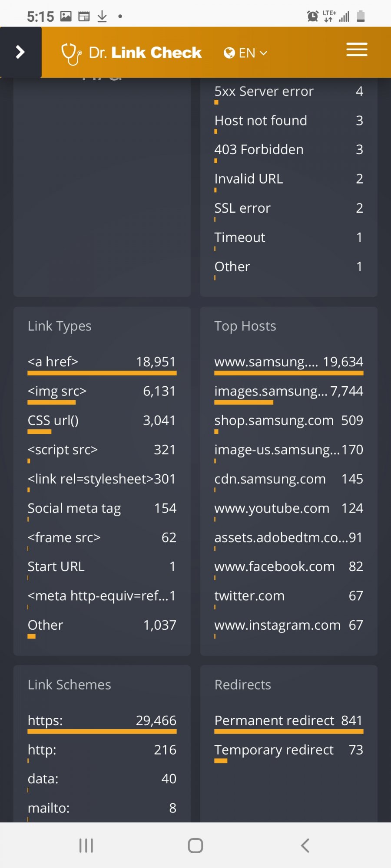Click the globe language icon
This screenshot has width=391, height=868.
point(229,53)
